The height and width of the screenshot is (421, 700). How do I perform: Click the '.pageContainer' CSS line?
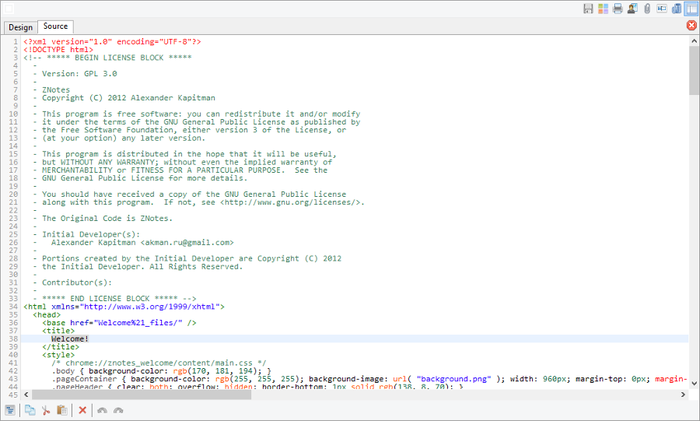click(369, 379)
